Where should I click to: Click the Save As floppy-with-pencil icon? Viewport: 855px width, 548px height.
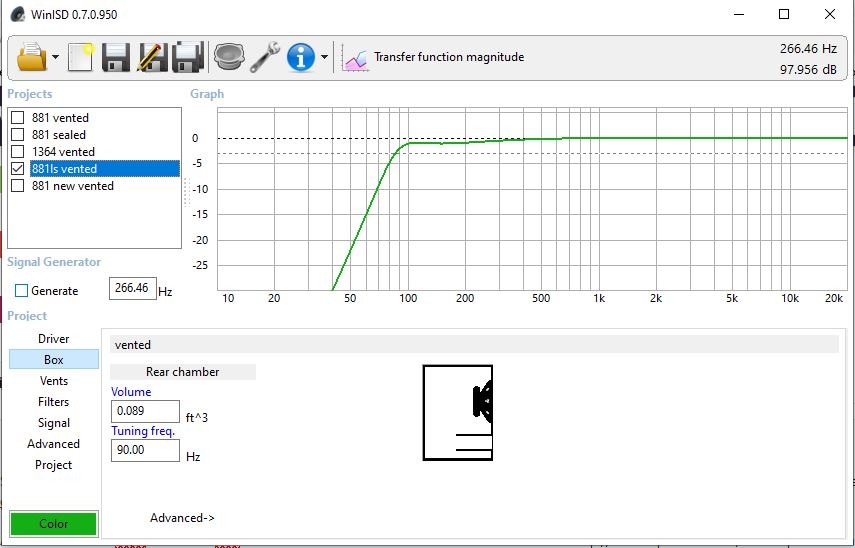152,57
